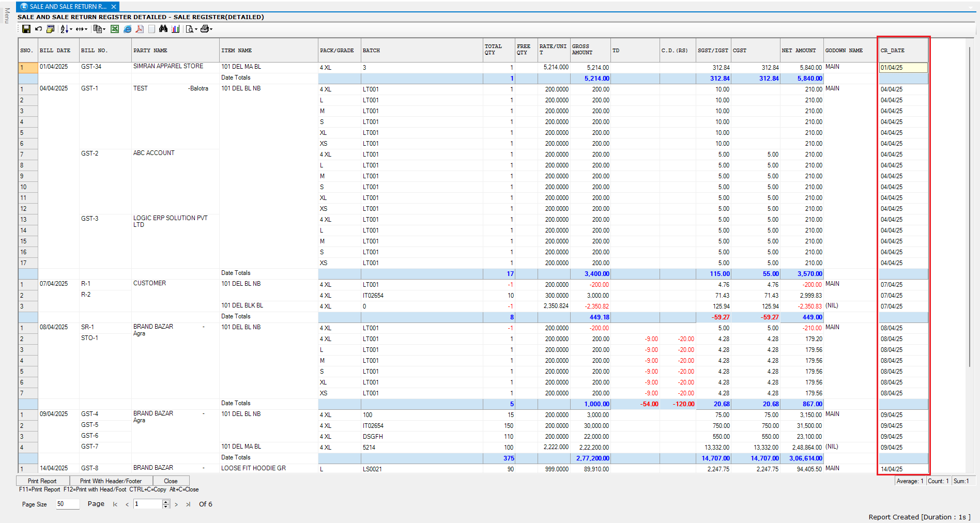
Task: Export report to Excel
Action: point(115,29)
